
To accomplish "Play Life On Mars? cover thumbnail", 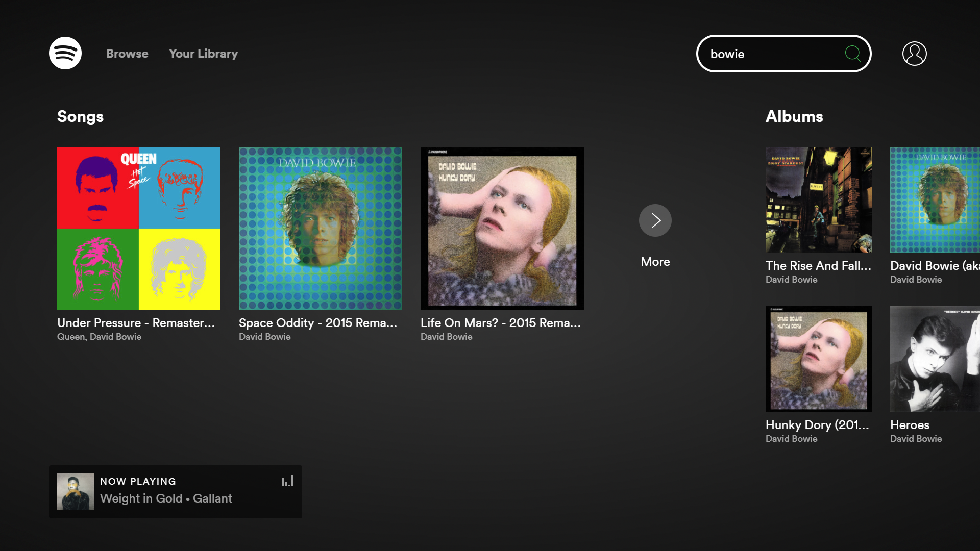I will 502,229.
